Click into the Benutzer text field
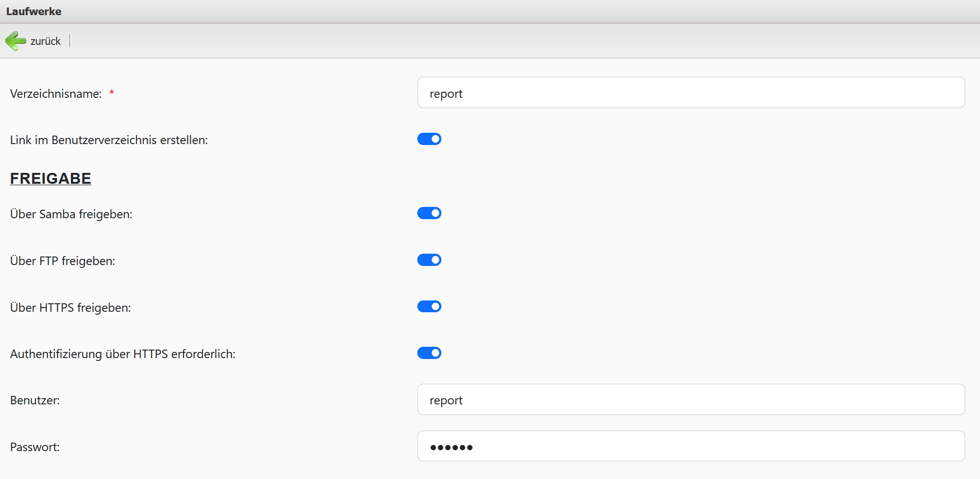980x479 pixels. (691, 400)
